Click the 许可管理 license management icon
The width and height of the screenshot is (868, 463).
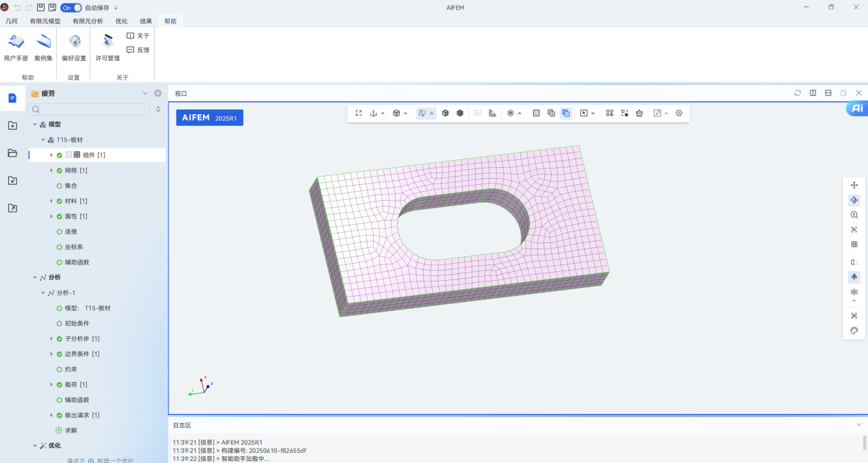(107, 47)
